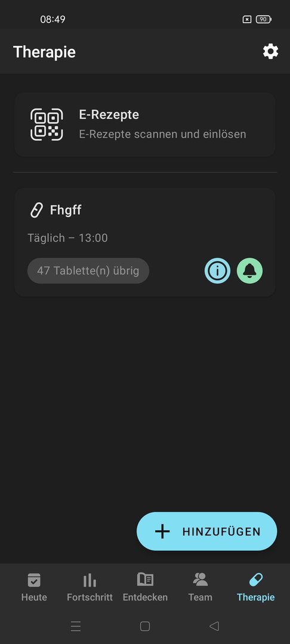Tap the QR code E-Rezepte icon

pyautogui.click(x=47, y=125)
